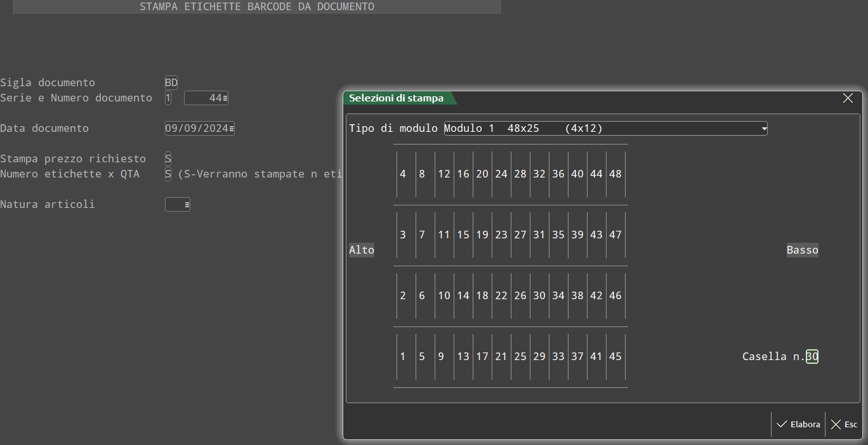The height and width of the screenshot is (445, 868).
Task: Click the Basso label on the right
Action: point(802,250)
